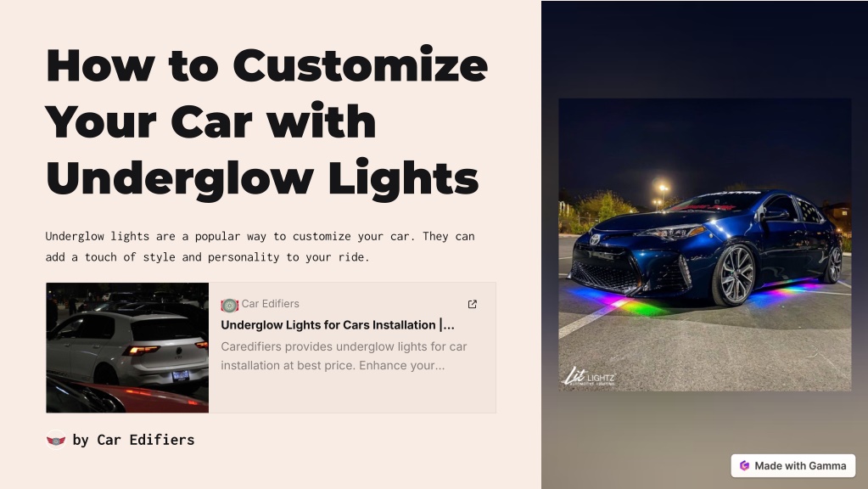This screenshot has height=489, width=868.
Task: Click the Gamma logo icon in the badge
Action: click(x=745, y=466)
